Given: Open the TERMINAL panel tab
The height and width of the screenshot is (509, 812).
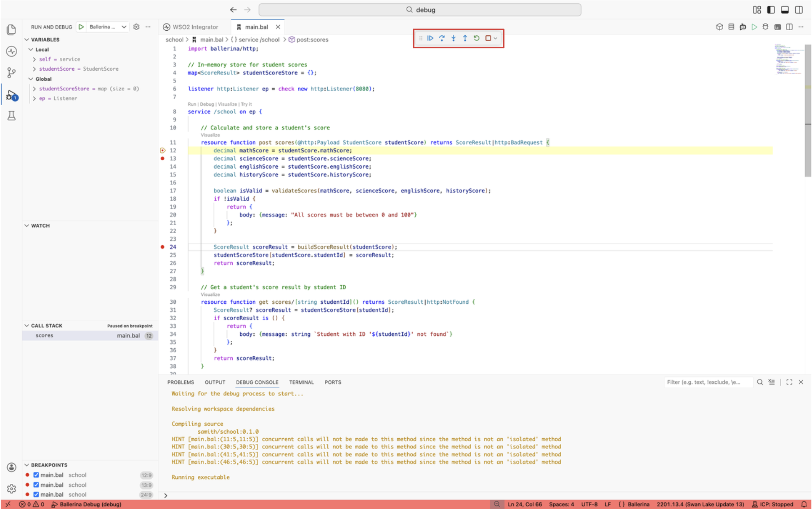Looking at the screenshot, I should pyautogui.click(x=301, y=382).
